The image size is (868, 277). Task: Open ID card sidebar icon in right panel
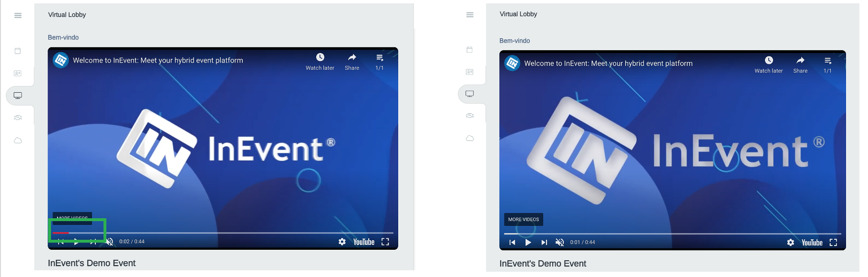coord(469,72)
